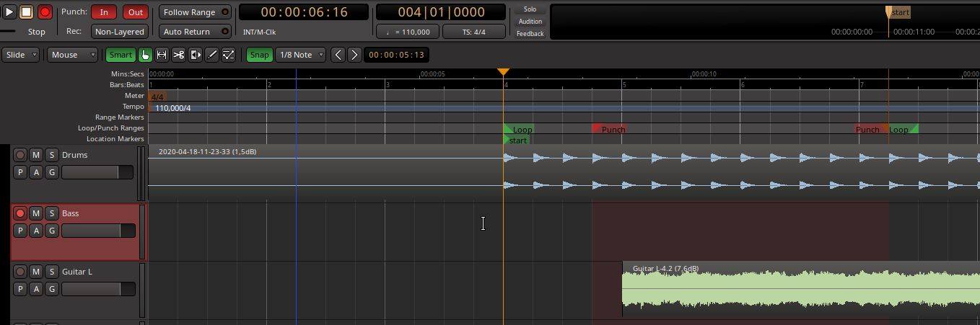Toggle Punch In
The image size is (980, 325).
pyautogui.click(x=104, y=12)
